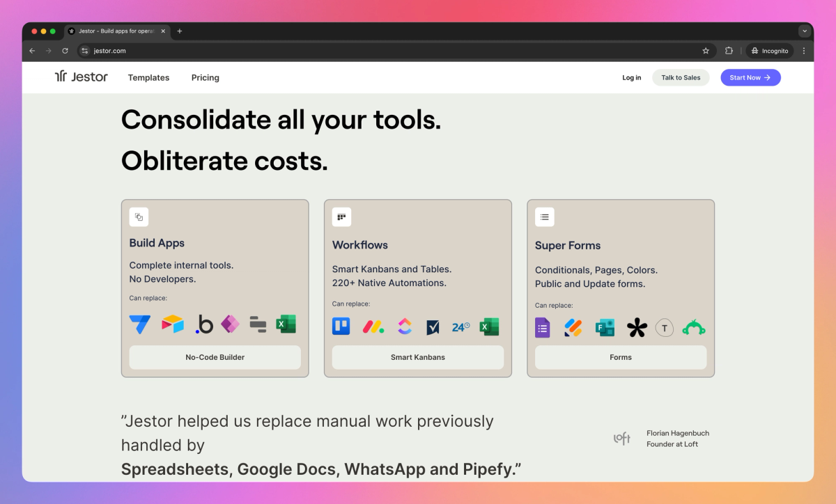Click the Smartsheet checkmark logo icon
Image resolution: width=836 pixels, height=504 pixels.
(x=433, y=326)
